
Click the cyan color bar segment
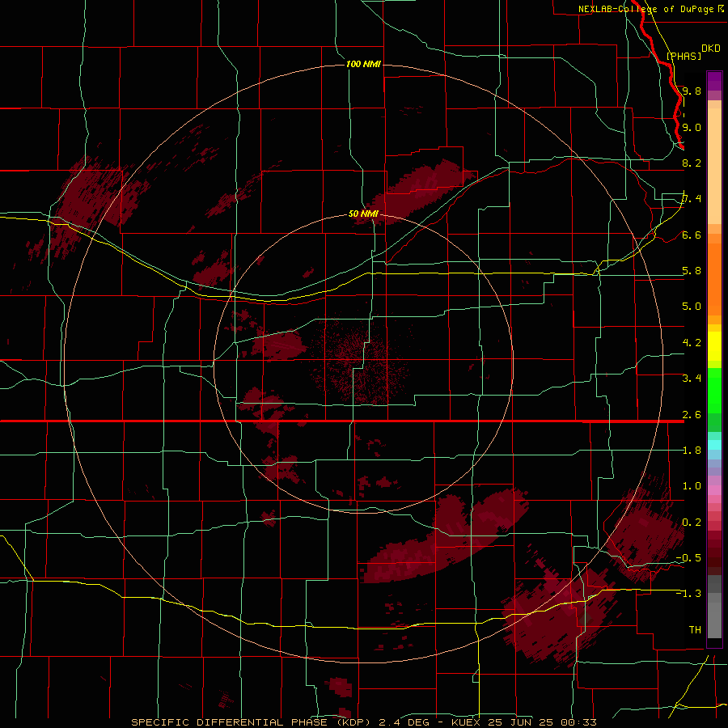714,444
